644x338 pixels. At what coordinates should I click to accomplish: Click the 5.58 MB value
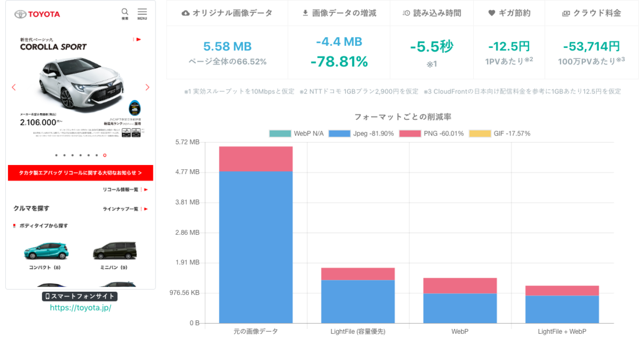(x=228, y=47)
